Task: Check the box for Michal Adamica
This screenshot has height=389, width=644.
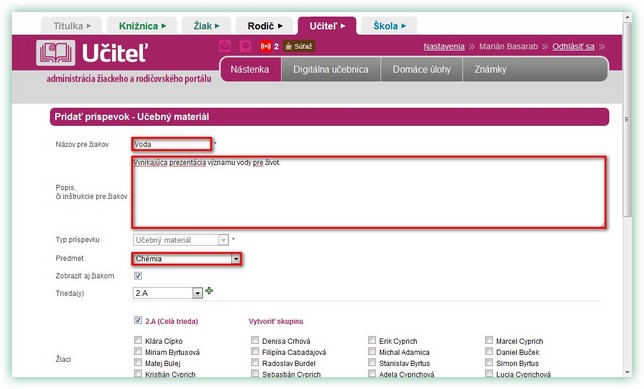Action: [372, 351]
